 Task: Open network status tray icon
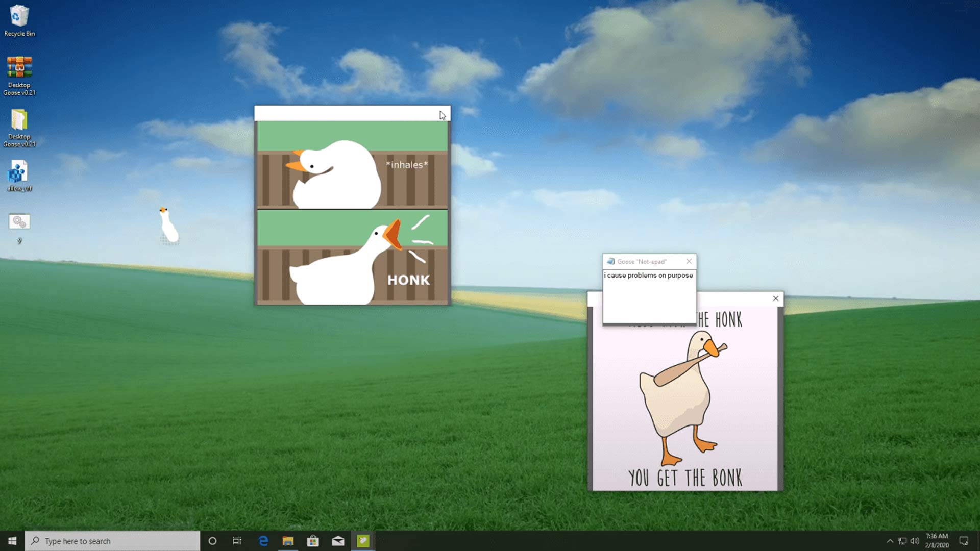pyautogui.click(x=902, y=541)
